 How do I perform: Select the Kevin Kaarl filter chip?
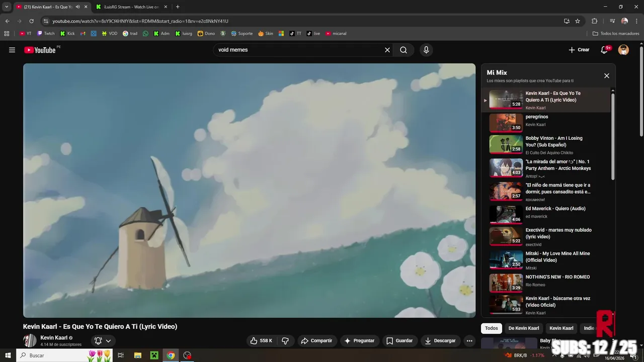click(x=561, y=328)
